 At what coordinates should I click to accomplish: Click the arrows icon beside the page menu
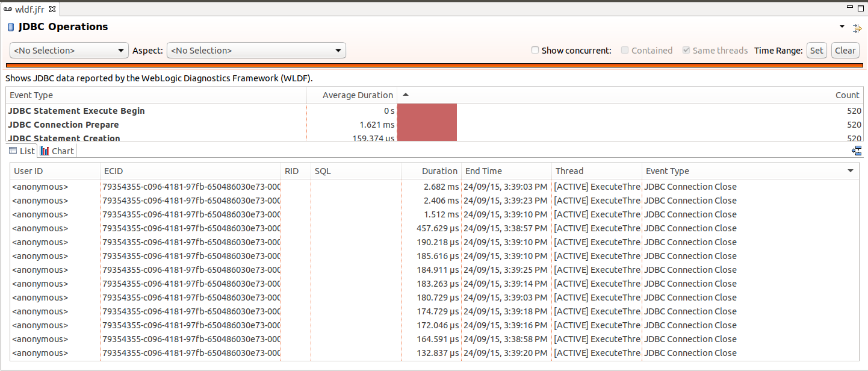click(857, 28)
